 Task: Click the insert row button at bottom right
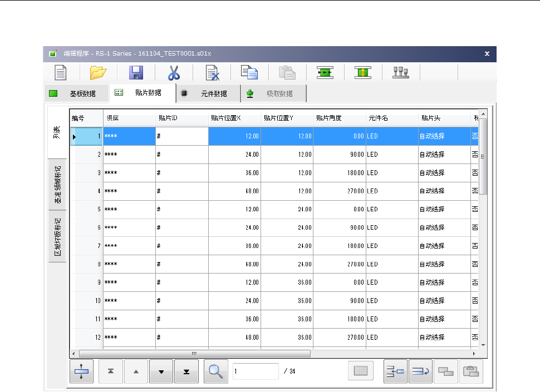(395, 372)
